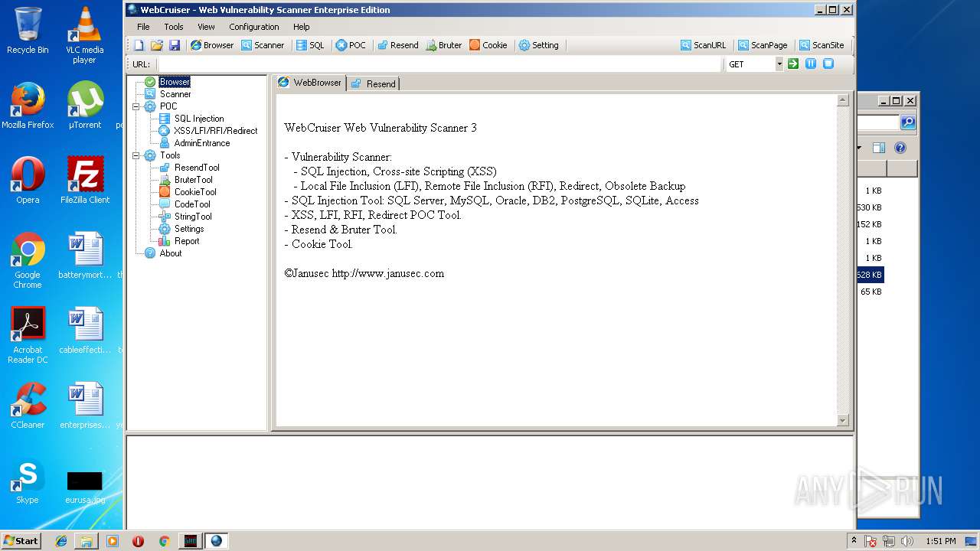Select CodeTool tree item
The width and height of the screenshot is (980, 551).
coord(192,204)
